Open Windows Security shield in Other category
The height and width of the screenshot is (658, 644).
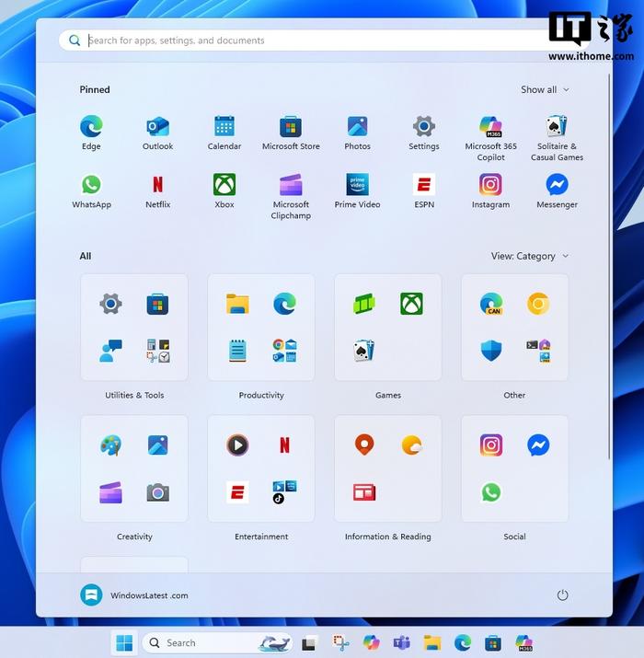[x=491, y=351]
